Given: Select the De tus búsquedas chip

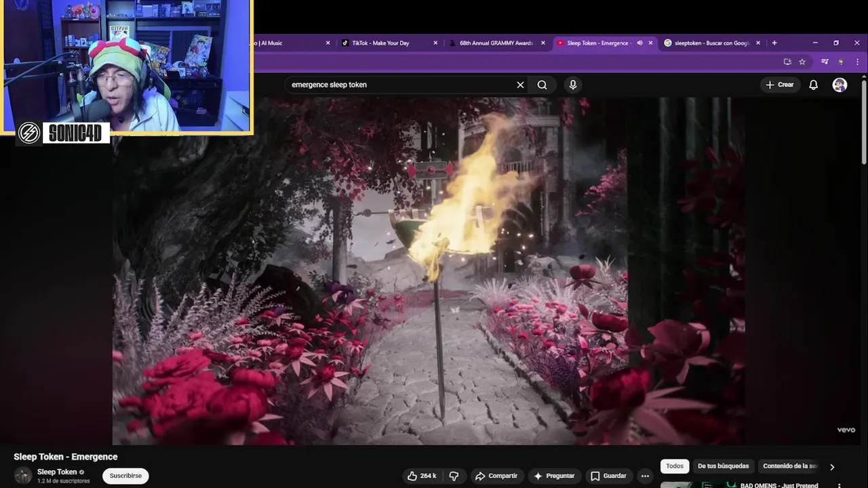Looking at the screenshot, I should (x=723, y=466).
